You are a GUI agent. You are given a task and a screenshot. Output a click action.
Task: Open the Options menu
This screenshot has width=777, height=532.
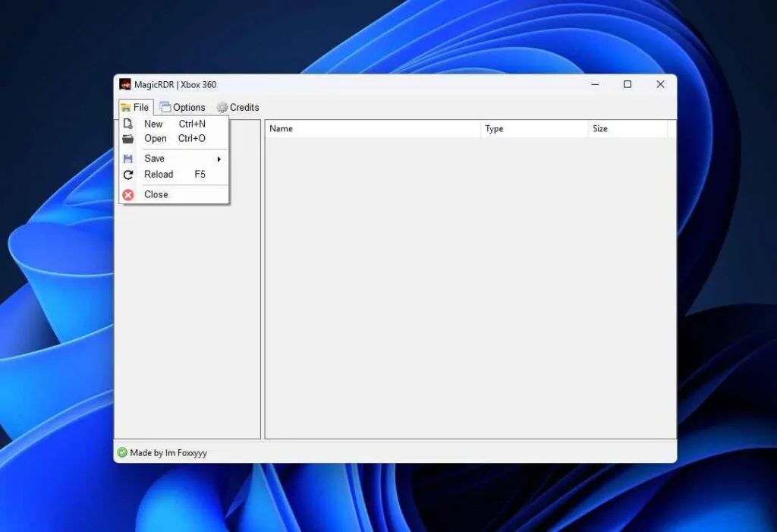pyautogui.click(x=182, y=107)
